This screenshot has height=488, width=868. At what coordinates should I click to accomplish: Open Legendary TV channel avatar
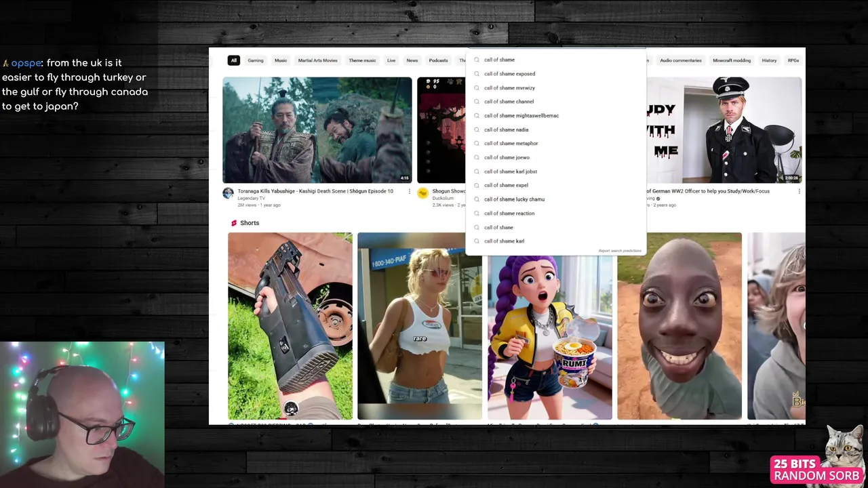[228, 193]
